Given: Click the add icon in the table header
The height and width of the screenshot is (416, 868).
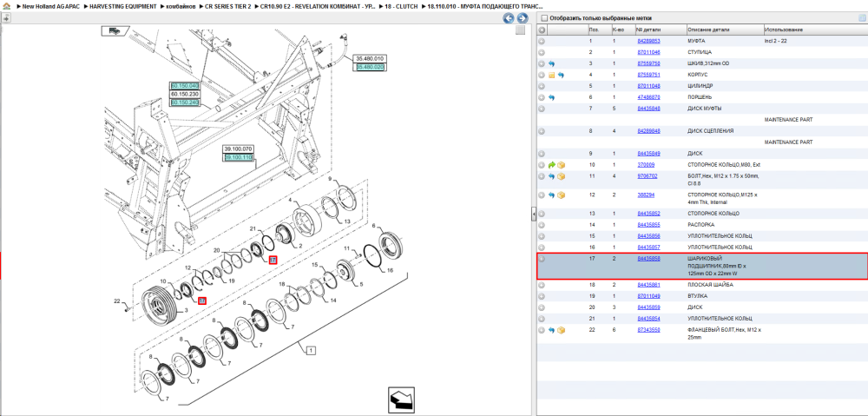Looking at the screenshot, I should click(542, 30).
